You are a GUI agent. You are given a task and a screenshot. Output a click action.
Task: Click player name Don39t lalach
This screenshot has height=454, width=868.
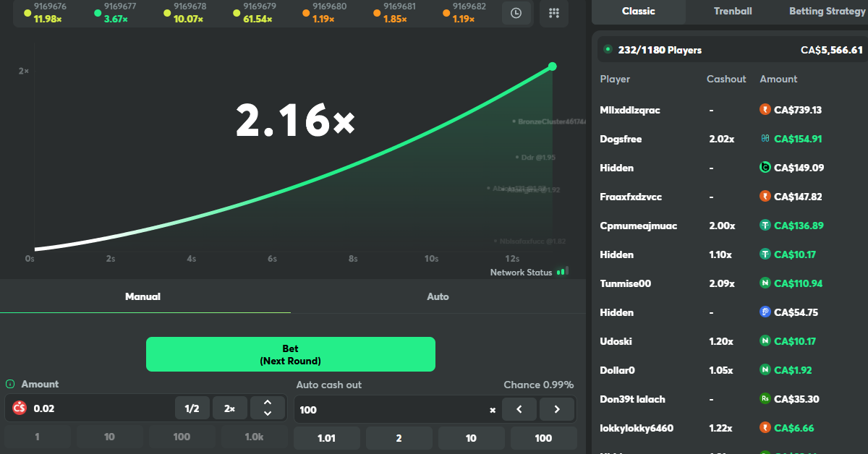(633, 399)
